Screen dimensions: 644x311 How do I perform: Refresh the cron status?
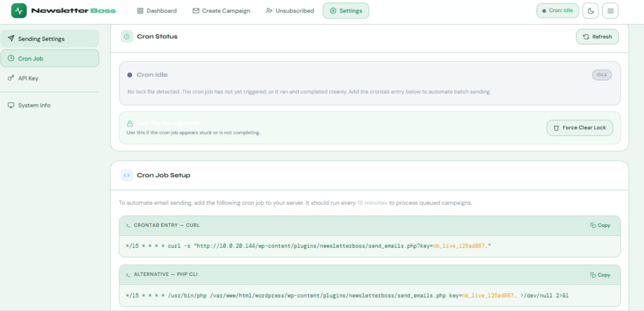597,37
